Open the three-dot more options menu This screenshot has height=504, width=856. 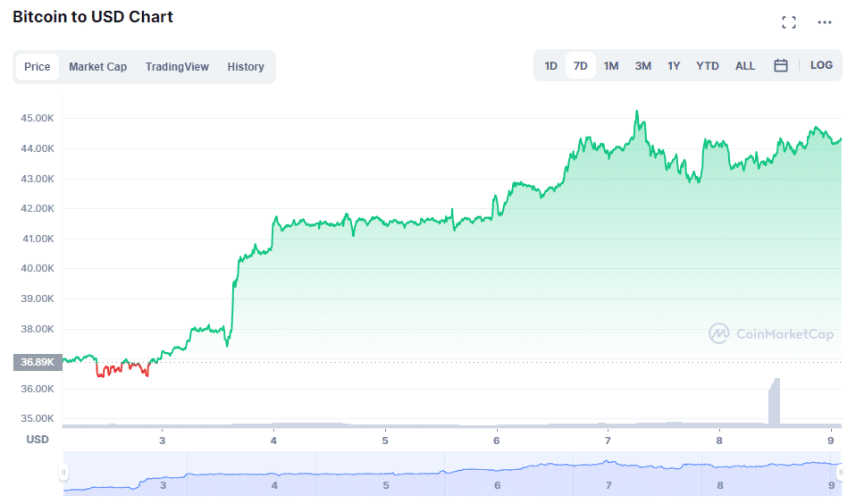point(825,22)
